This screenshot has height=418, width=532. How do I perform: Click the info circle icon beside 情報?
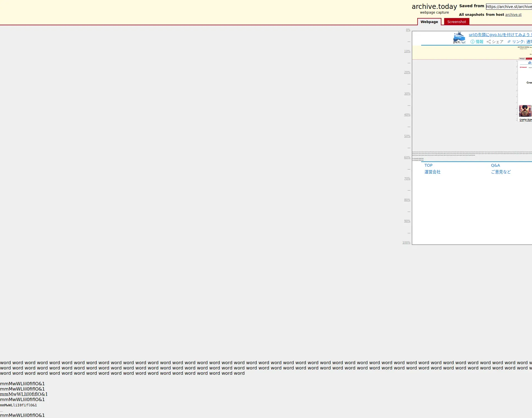coord(472,42)
